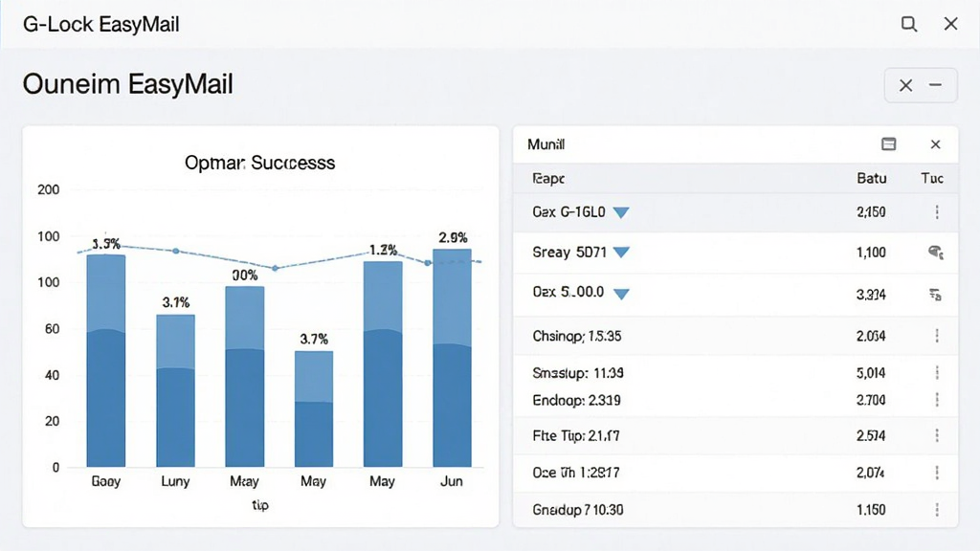The width and height of the screenshot is (980, 551).
Task: Open options menu for Chsinop; 1.5.35 row
Action: (x=937, y=336)
